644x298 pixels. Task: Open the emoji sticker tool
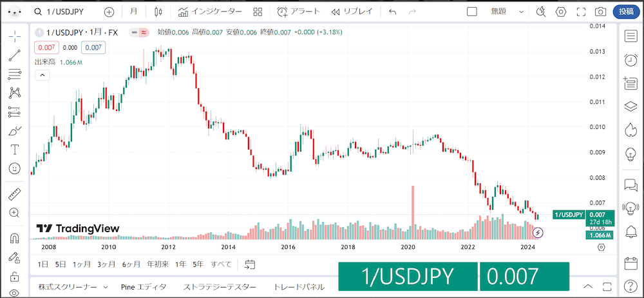coord(15,168)
